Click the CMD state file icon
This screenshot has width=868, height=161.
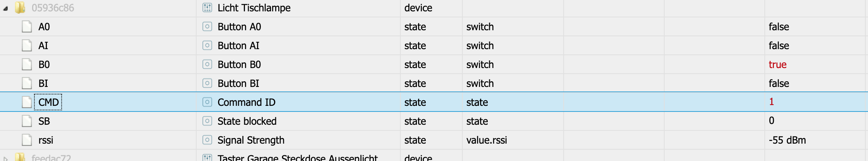click(x=27, y=102)
